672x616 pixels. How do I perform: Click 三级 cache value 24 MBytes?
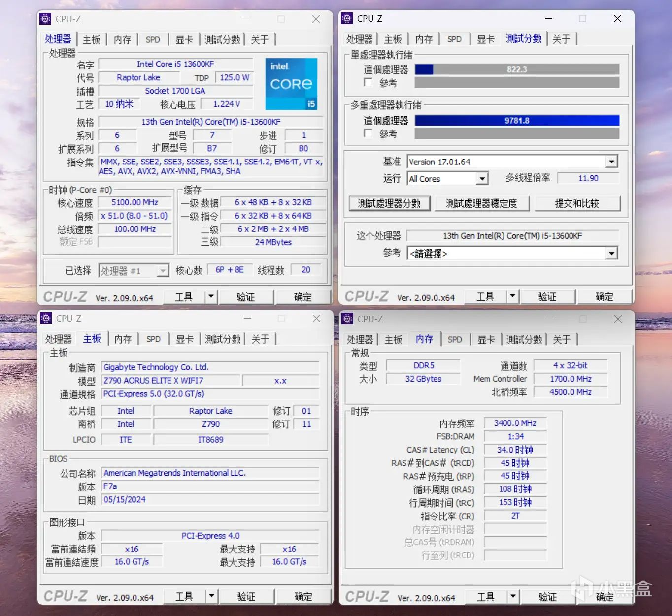(x=273, y=242)
